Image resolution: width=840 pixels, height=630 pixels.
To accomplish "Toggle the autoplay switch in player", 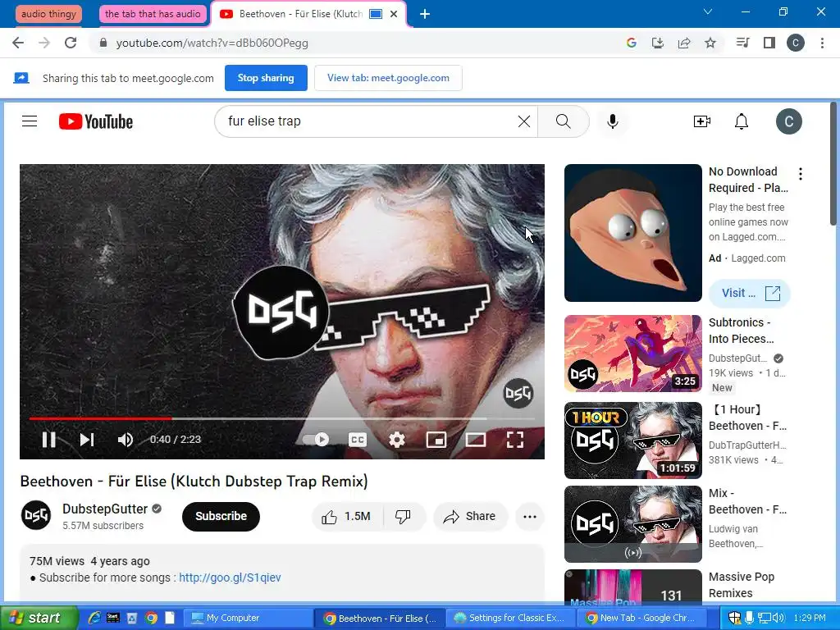I will pyautogui.click(x=316, y=440).
